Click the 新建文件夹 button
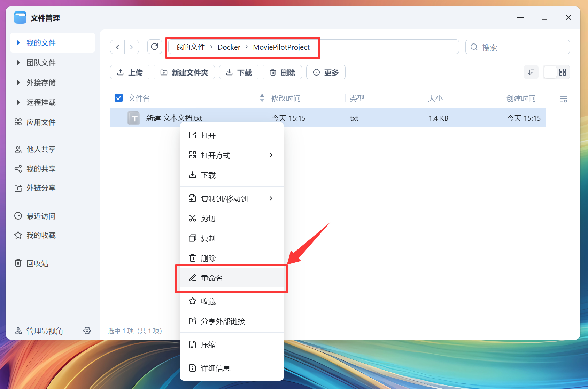Image resolution: width=588 pixels, height=389 pixels. click(184, 72)
